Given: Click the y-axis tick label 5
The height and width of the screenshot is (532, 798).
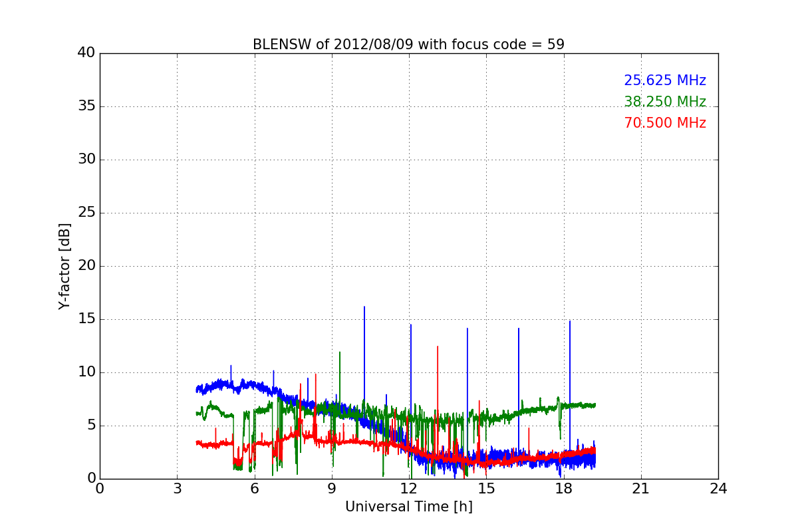Looking at the screenshot, I should pyautogui.click(x=91, y=426).
